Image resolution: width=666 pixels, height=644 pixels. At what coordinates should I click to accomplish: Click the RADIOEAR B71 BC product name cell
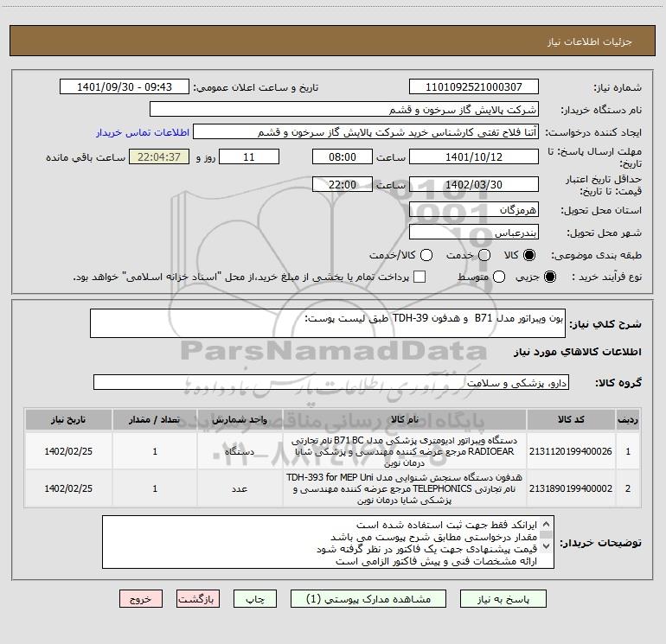(405, 451)
